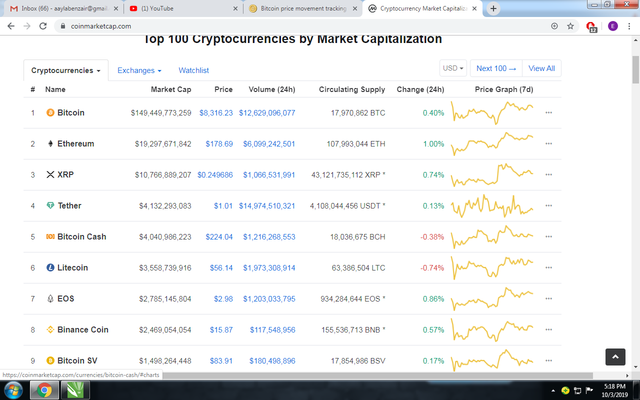Click the Litecoin logo icon
640x400 pixels.
click(x=50, y=268)
